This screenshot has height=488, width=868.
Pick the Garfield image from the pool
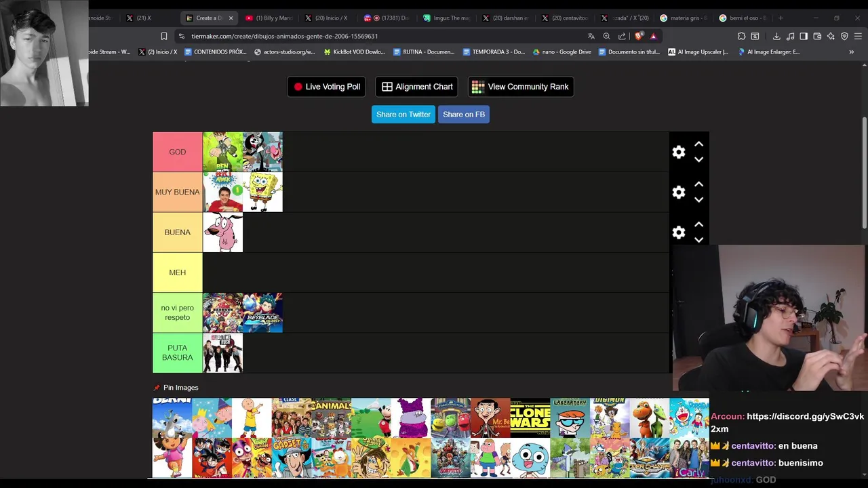pyautogui.click(x=331, y=457)
